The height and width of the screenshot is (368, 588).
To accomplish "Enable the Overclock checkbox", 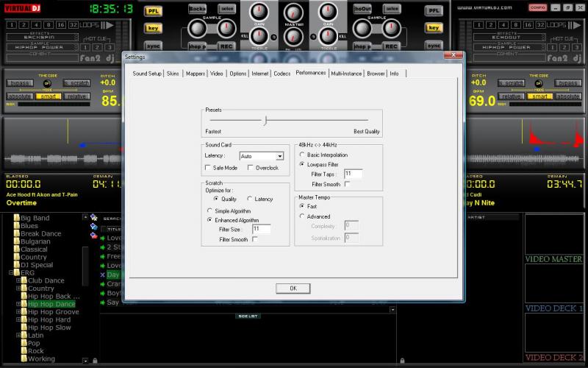I will click(x=250, y=168).
